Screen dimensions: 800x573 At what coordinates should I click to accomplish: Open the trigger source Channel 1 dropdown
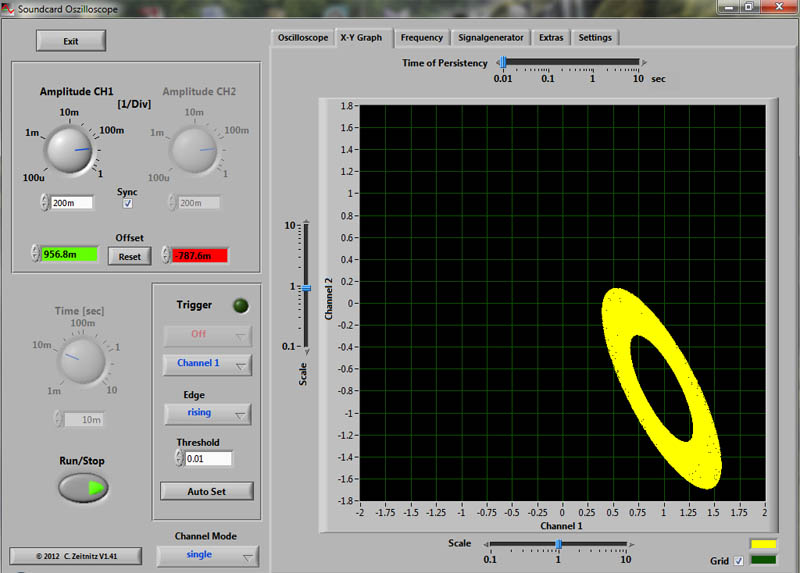pyautogui.click(x=208, y=364)
